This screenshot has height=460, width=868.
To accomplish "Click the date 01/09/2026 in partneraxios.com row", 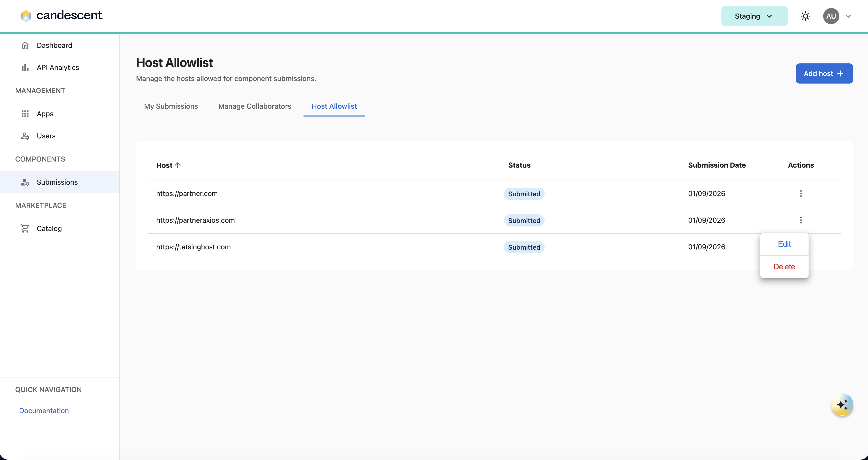I will (x=707, y=220).
